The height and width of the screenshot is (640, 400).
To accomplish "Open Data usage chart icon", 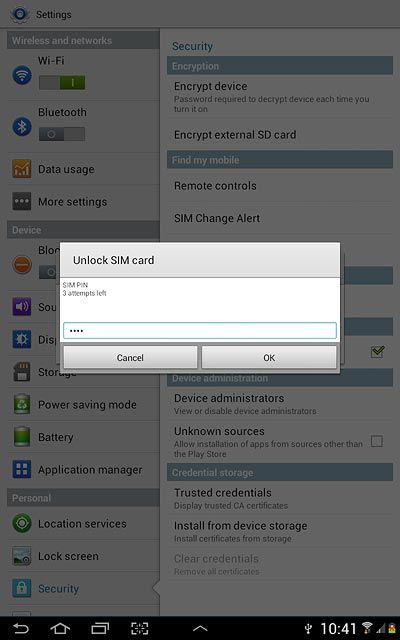I will [x=22, y=169].
